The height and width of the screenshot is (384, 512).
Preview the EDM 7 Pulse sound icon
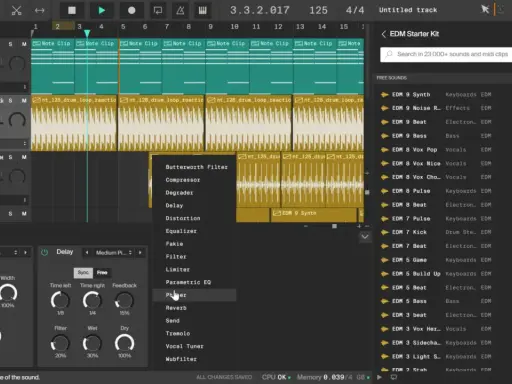pyautogui.click(x=385, y=219)
